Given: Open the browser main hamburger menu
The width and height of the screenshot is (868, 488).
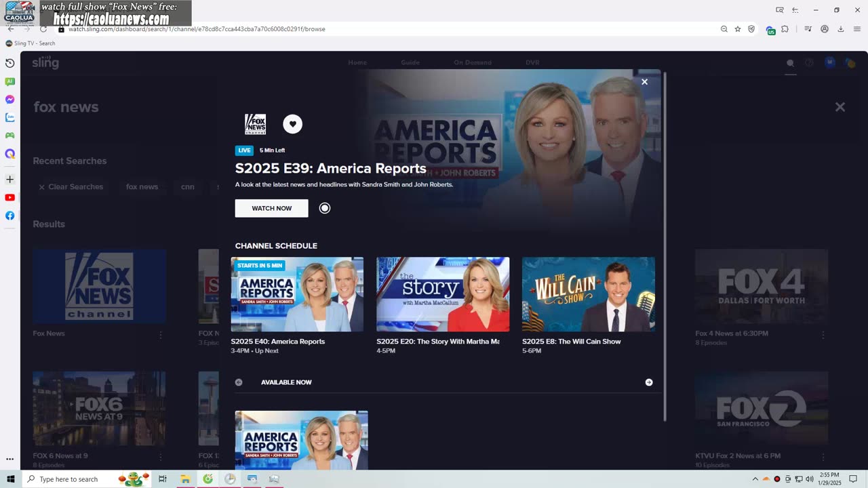Looking at the screenshot, I should (x=857, y=29).
